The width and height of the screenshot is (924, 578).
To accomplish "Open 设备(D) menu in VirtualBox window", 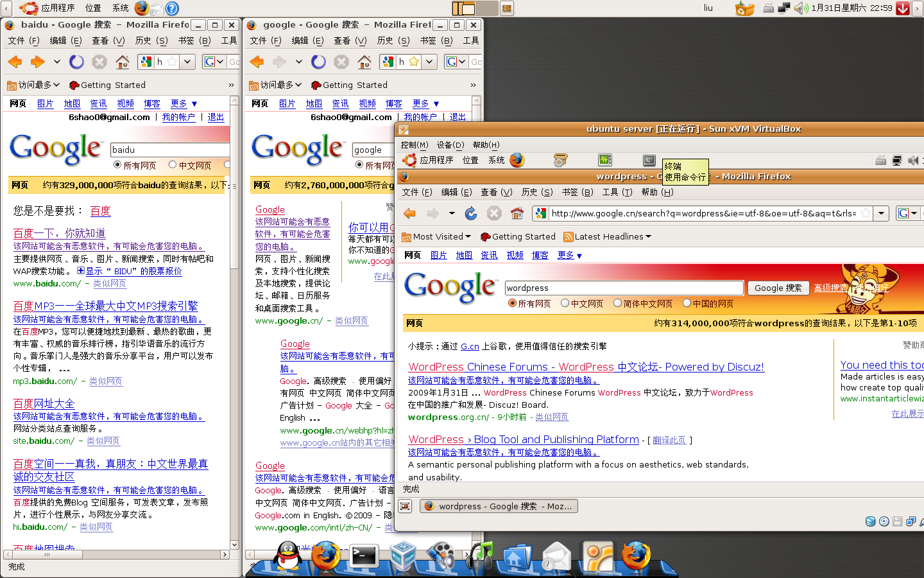I will [450, 145].
